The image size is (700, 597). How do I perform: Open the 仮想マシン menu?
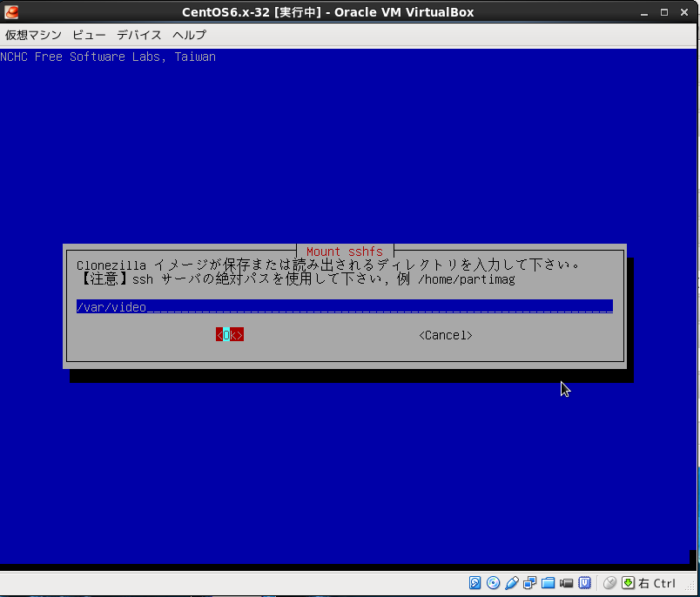click(x=33, y=35)
